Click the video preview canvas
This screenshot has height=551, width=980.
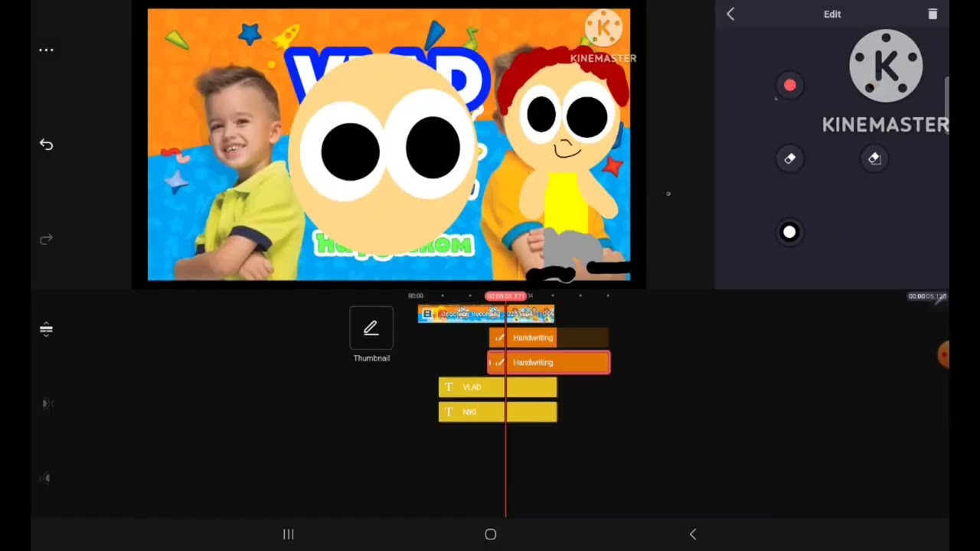tap(389, 145)
